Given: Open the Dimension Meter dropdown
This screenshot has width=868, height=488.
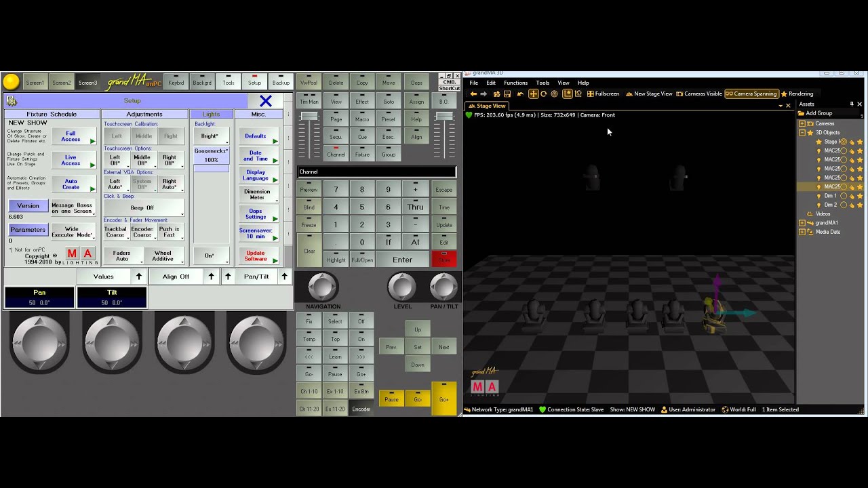Looking at the screenshot, I should [258, 195].
